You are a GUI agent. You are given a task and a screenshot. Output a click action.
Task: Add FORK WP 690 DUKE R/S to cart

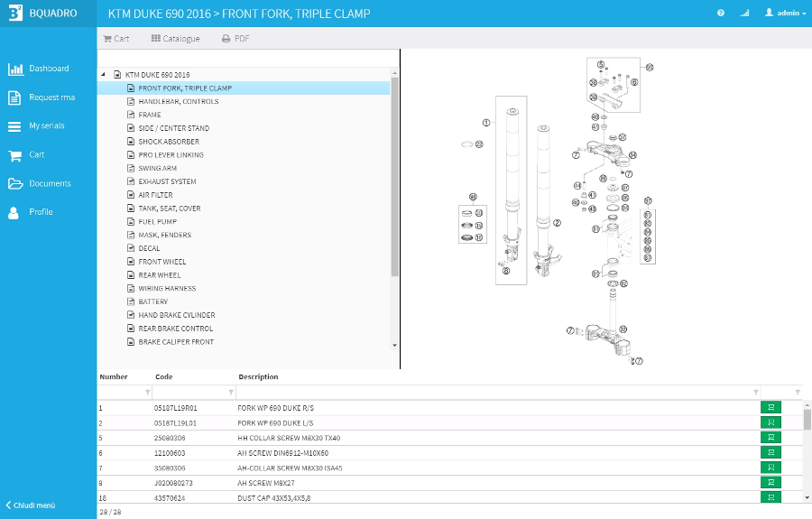(x=770, y=408)
